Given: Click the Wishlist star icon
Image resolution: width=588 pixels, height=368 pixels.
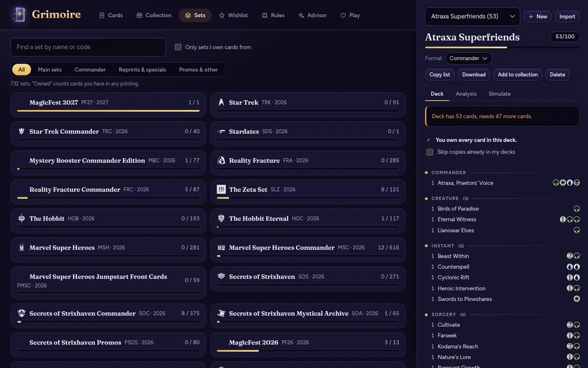Looking at the screenshot, I should coord(222,16).
